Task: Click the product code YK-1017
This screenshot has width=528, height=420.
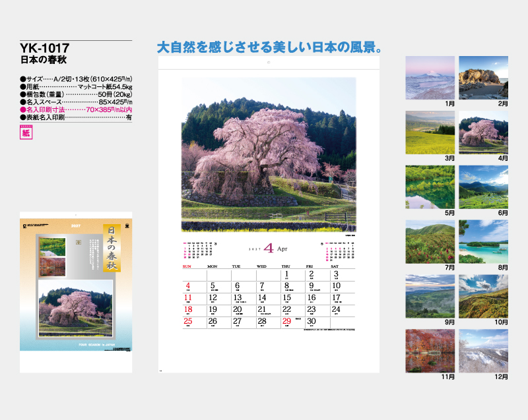Action: pos(44,48)
